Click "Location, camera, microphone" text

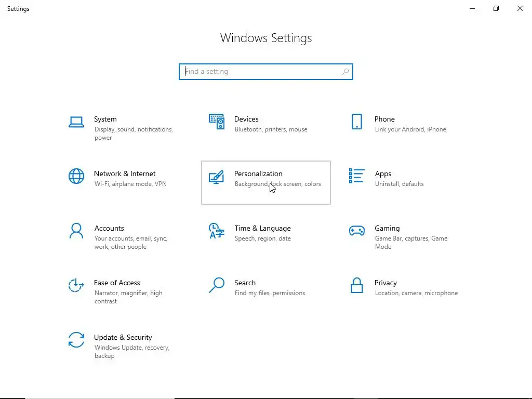[416, 293]
